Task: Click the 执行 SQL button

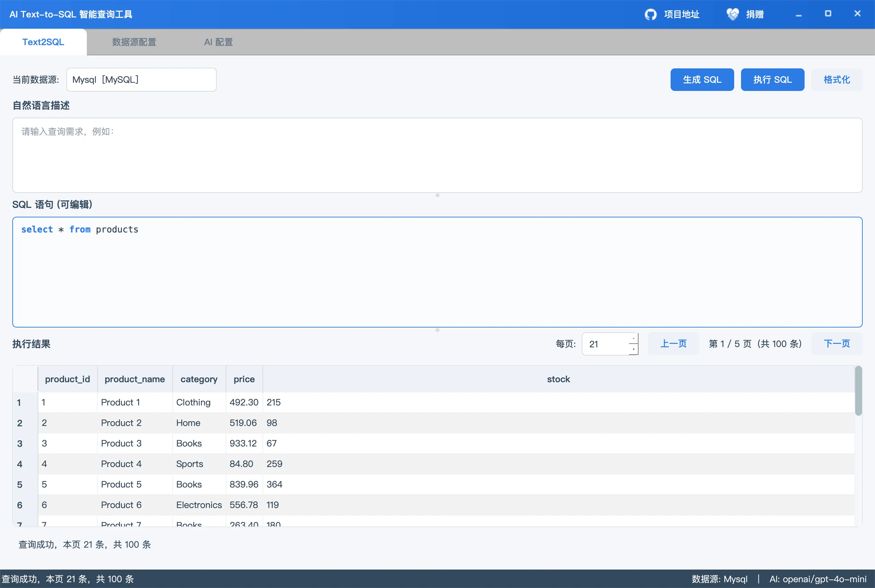Action: pyautogui.click(x=772, y=80)
